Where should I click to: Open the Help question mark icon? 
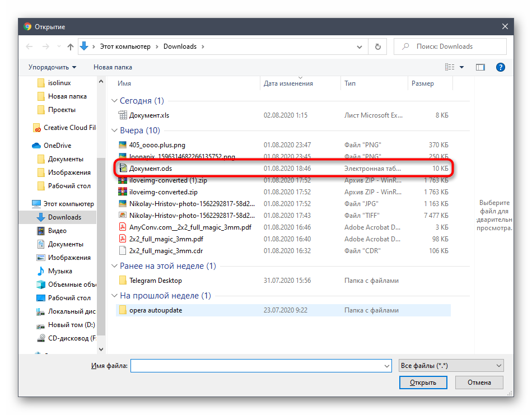[501, 67]
